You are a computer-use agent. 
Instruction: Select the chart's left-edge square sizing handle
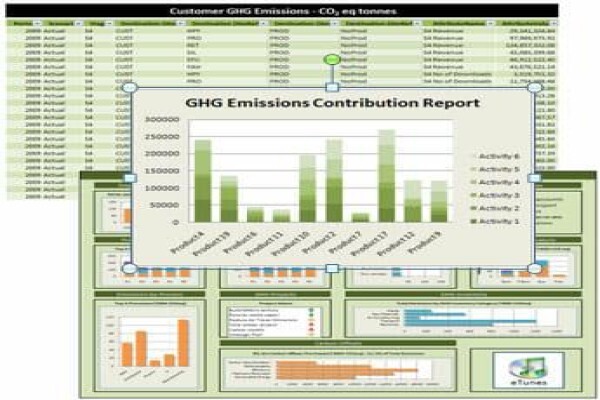130,178
